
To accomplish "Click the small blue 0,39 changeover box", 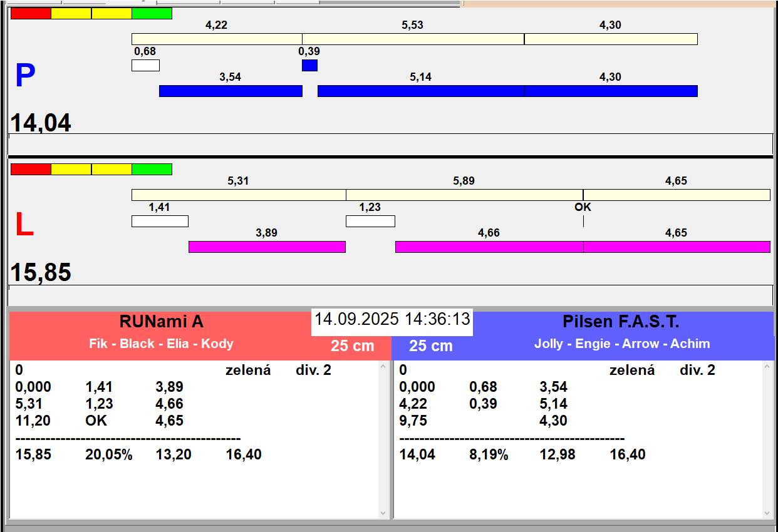I will click(x=309, y=65).
